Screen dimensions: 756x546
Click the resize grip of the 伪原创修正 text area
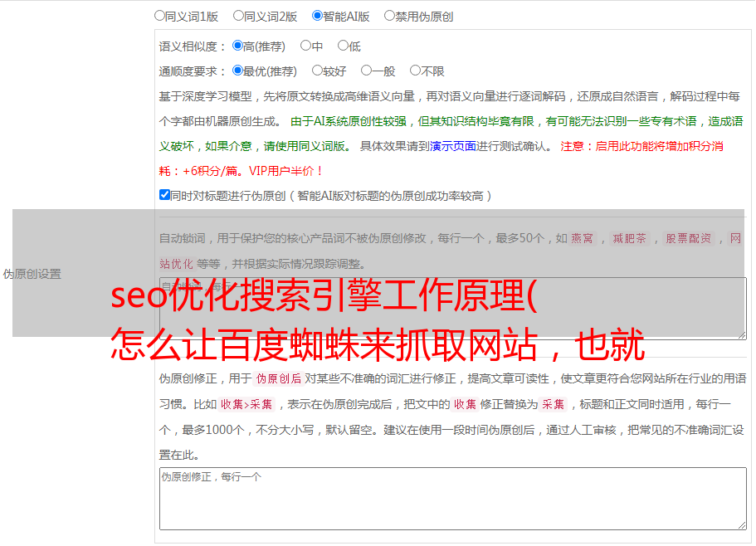pos(742,526)
